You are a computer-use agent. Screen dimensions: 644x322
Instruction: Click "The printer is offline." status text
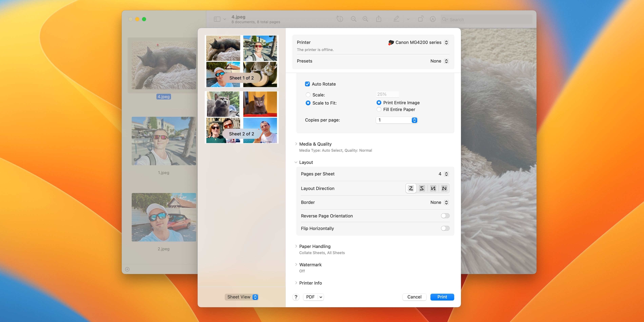pyautogui.click(x=315, y=50)
